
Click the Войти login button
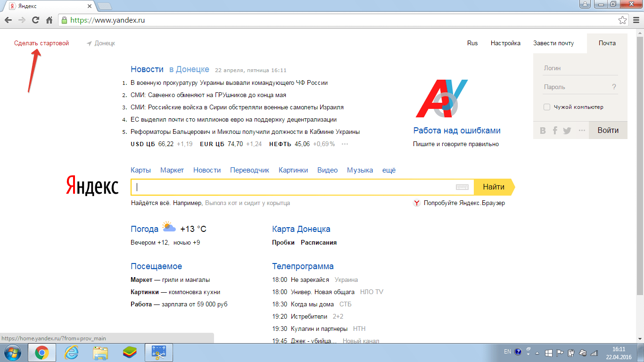pyautogui.click(x=608, y=131)
